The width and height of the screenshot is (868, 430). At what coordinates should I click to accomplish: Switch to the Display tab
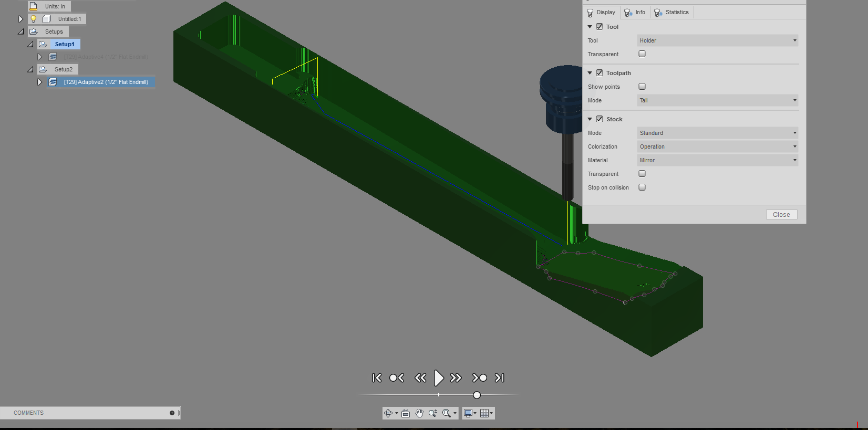601,12
